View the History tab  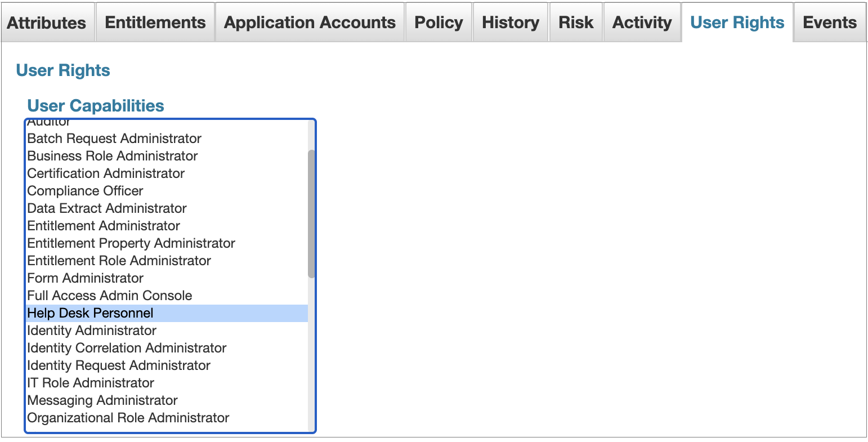[x=511, y=23]
